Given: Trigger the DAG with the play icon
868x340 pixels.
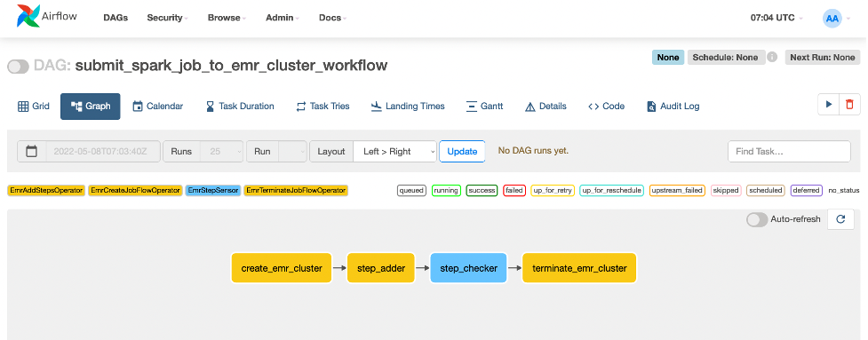Looking at the screenshot, I should (x=829, y=105).
